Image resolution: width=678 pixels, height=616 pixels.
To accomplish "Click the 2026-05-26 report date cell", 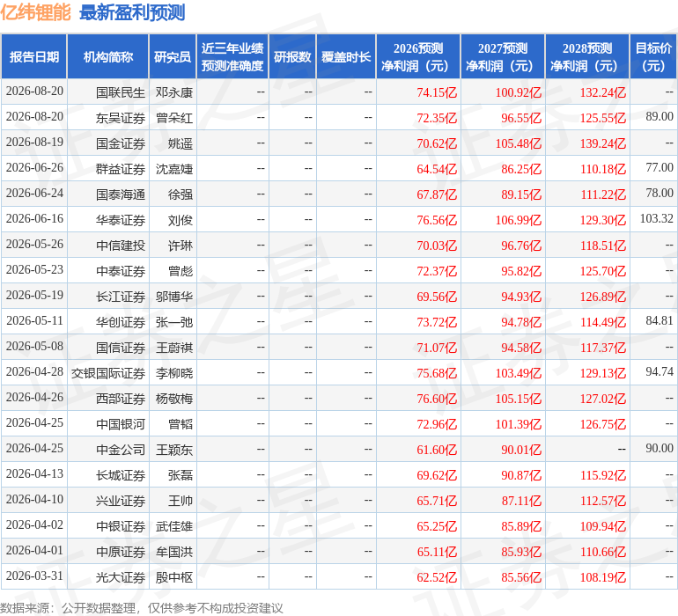I will [x=34, y=245].
